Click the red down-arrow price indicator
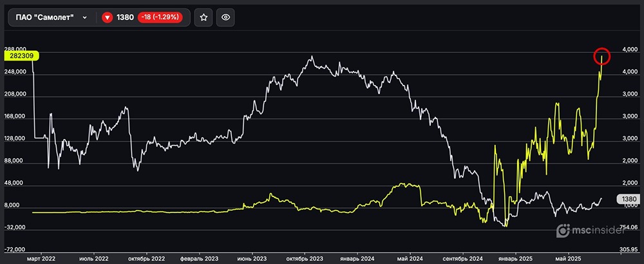The height and width of the screenshot is (264, 644). point(108,17)
